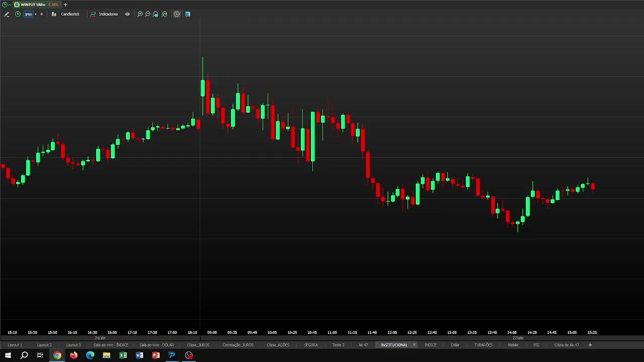Open the Sala ao vivo - DÓLAR tab
The image size is (644, 362).
(156, 345)
